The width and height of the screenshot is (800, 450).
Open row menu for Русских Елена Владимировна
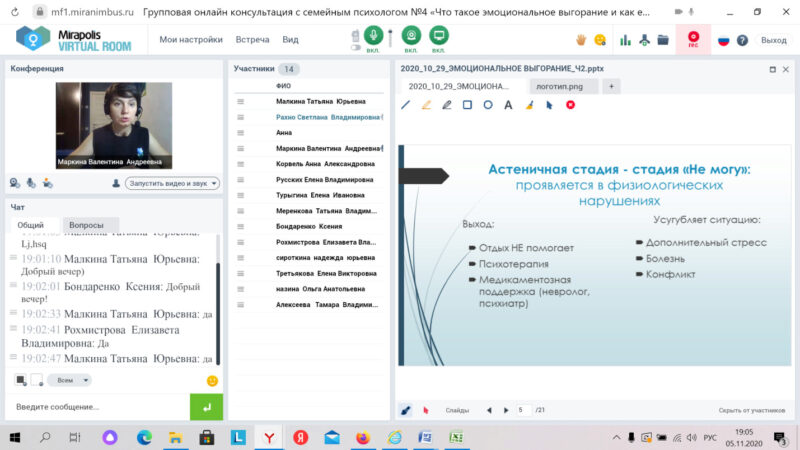click(240, 180)
